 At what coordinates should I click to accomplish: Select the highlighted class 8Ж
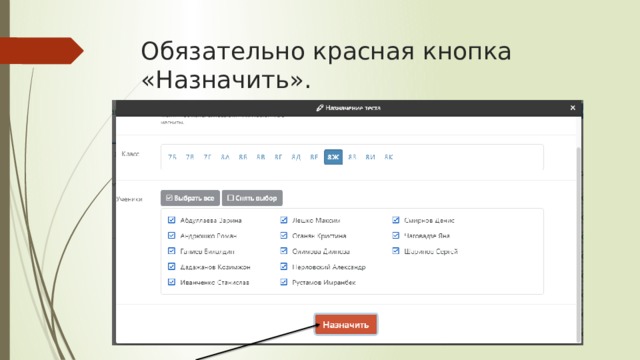coord(333,157)
